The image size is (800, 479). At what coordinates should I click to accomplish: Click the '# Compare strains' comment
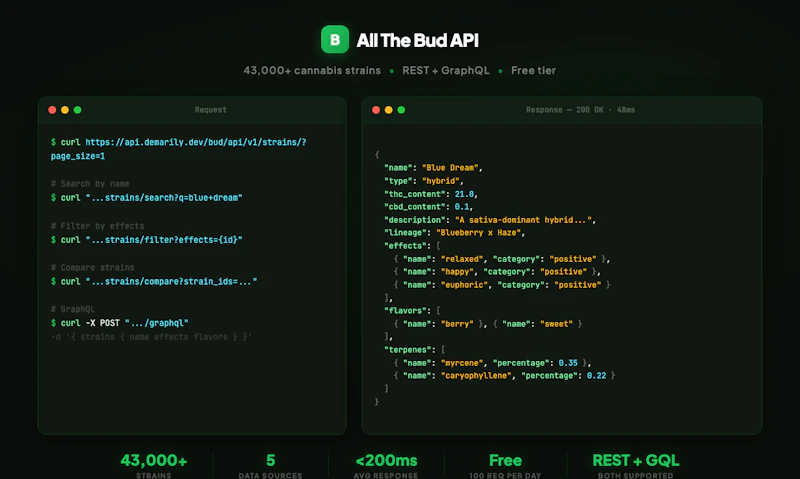[93, 267]
